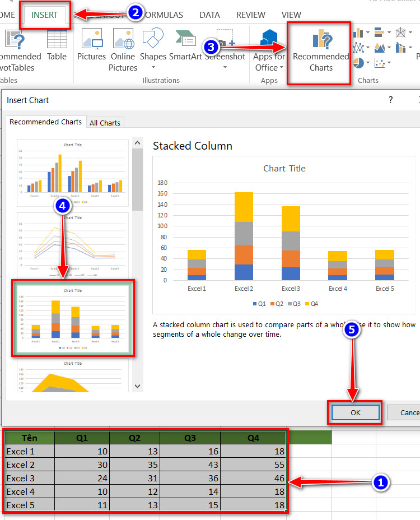Click the Cancel button in dialog
Viewport: 420px width, 520px height.
point(405,412)
